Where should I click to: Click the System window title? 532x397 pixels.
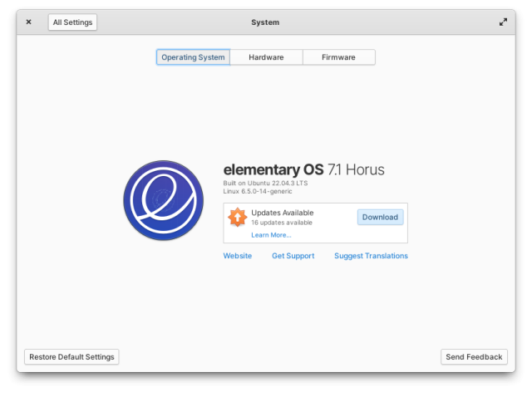tap(265, 22)
